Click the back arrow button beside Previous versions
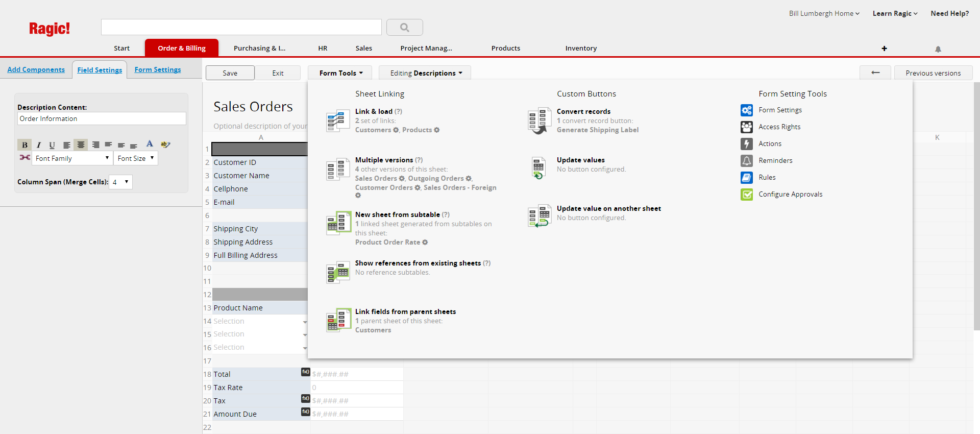The height and width of the screenshot is (434, 980). (x=875, y=73)
